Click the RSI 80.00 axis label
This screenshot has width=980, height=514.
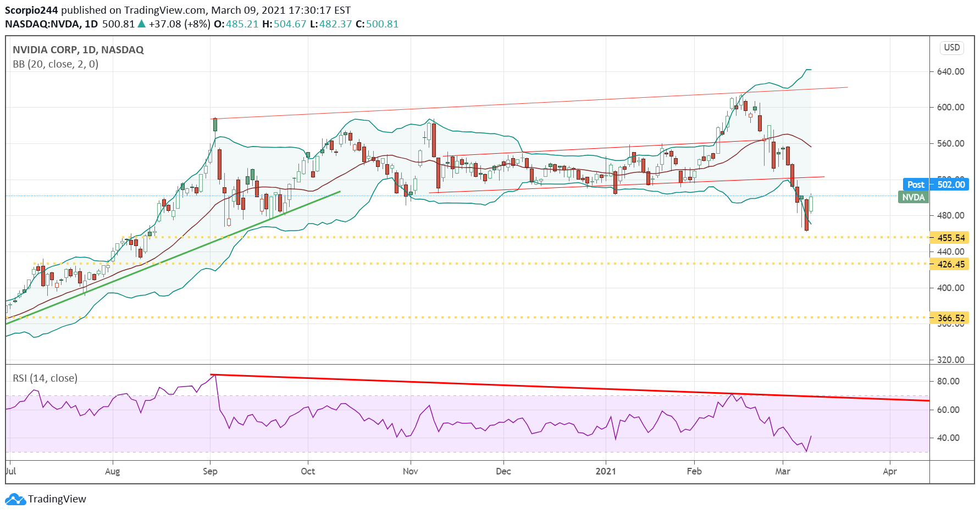(948, 381)
